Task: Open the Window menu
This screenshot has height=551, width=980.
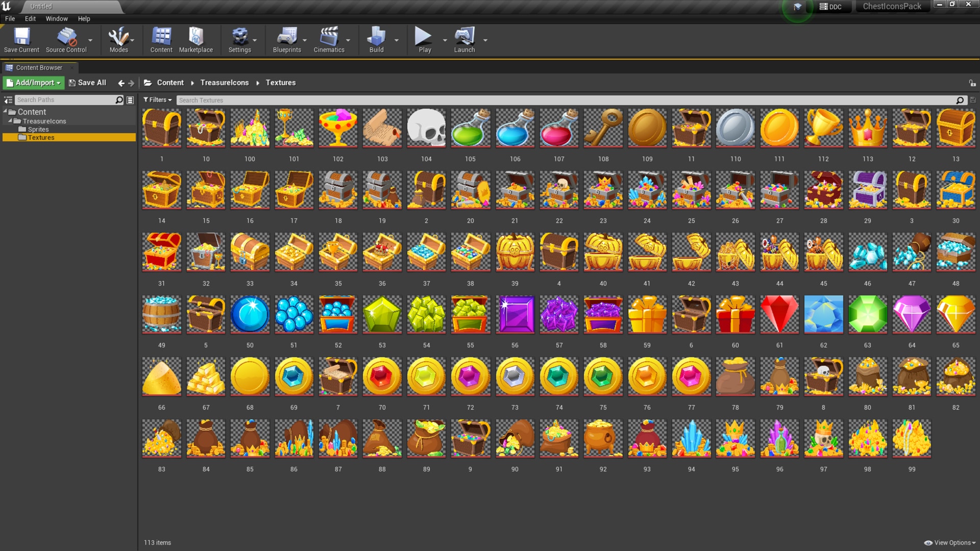Action: (56, 18)
